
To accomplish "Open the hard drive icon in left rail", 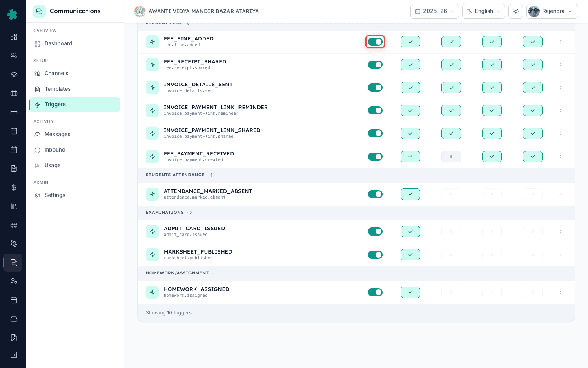I will coord(13,319).
